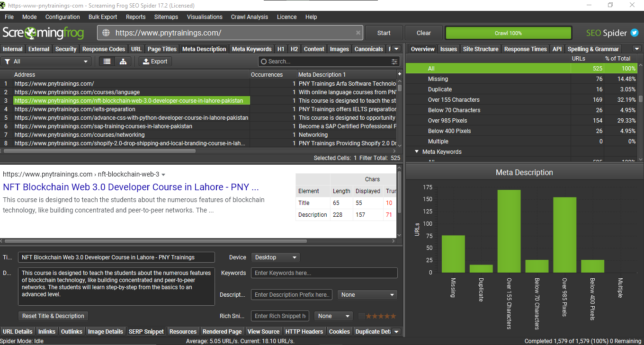The width and height of the screenshot is (644, 345).
Task: Open the description prefix None dropdown
Action: point(367,295)
